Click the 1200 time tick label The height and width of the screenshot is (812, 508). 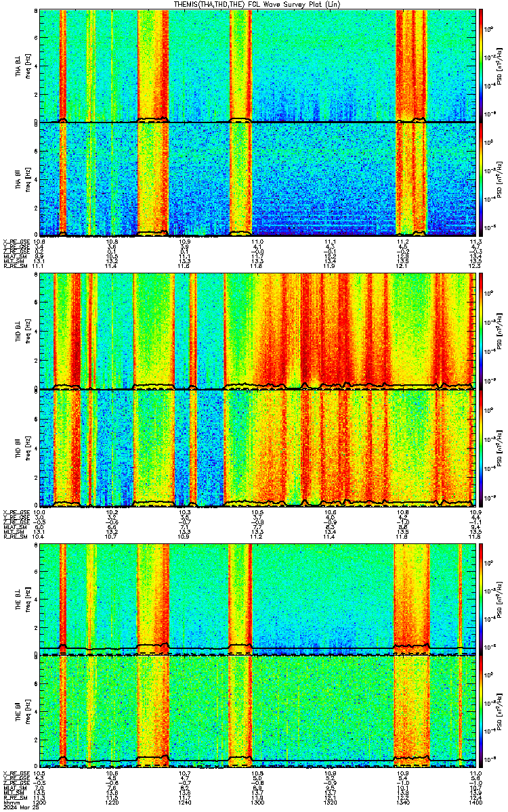click(40, 803)
